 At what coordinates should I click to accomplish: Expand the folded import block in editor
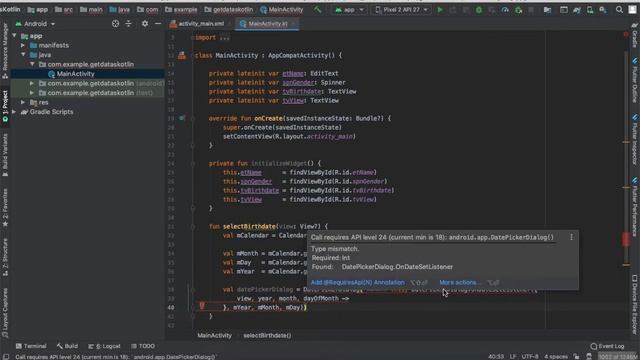(224, 38)
